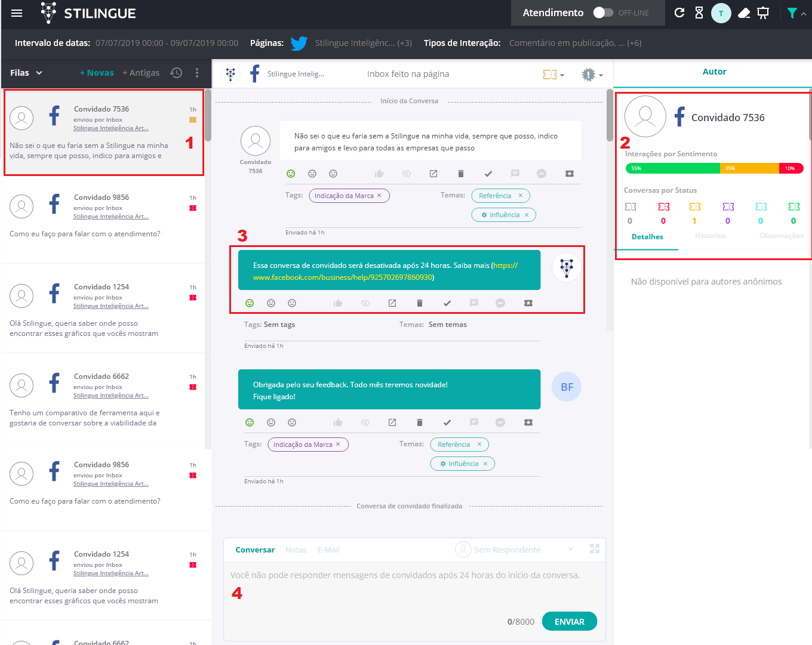Expand the Filas dropdown

(x=26, y=73)
